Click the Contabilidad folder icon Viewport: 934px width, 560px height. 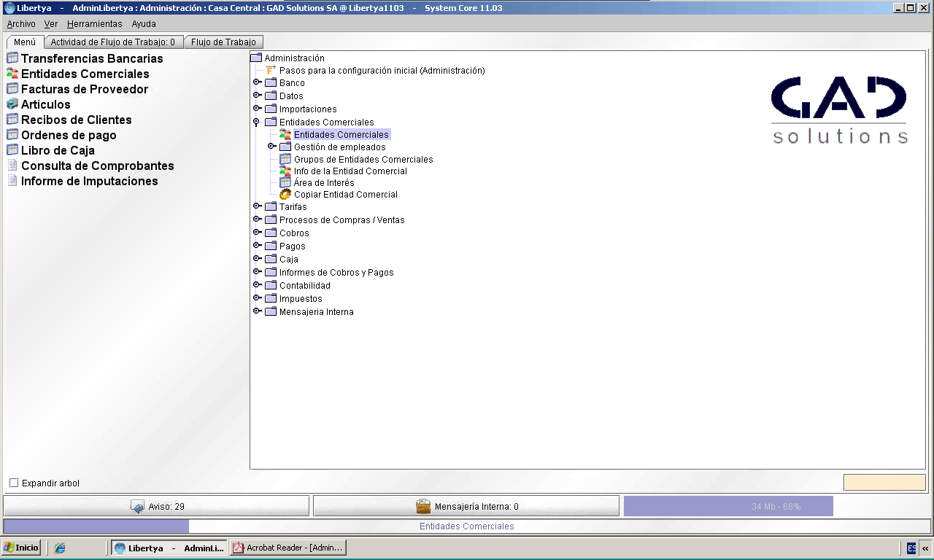[x=271, y=286]
